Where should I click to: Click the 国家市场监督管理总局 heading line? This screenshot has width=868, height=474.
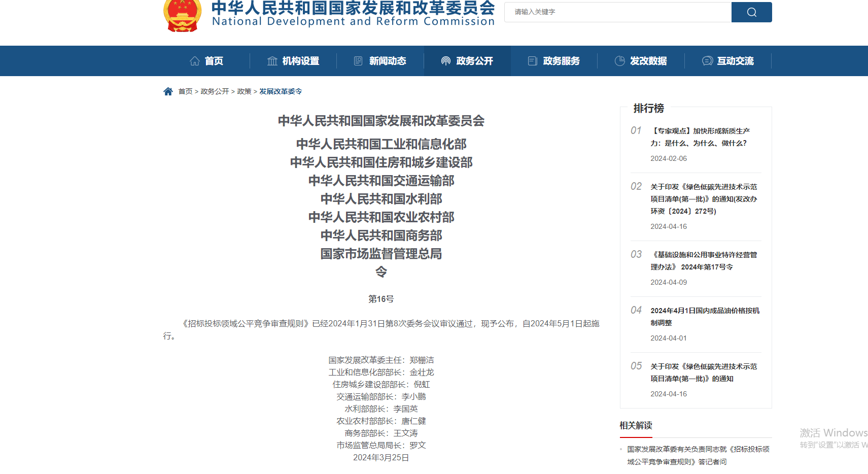381,254
